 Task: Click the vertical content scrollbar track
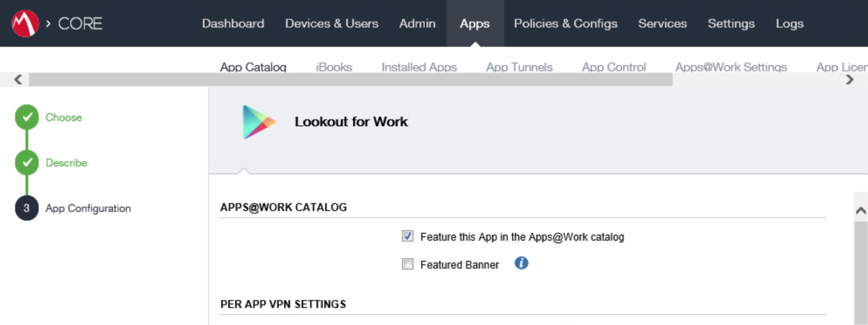860,273
